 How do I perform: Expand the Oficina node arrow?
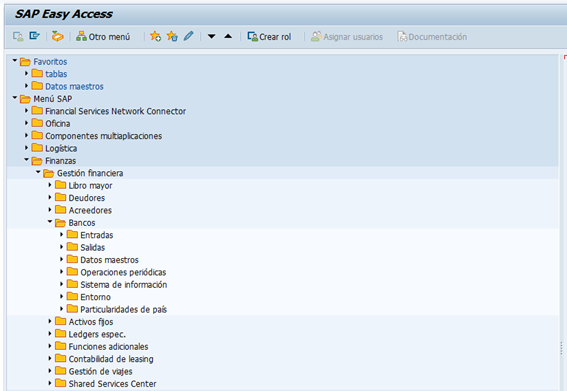(26, 123)
